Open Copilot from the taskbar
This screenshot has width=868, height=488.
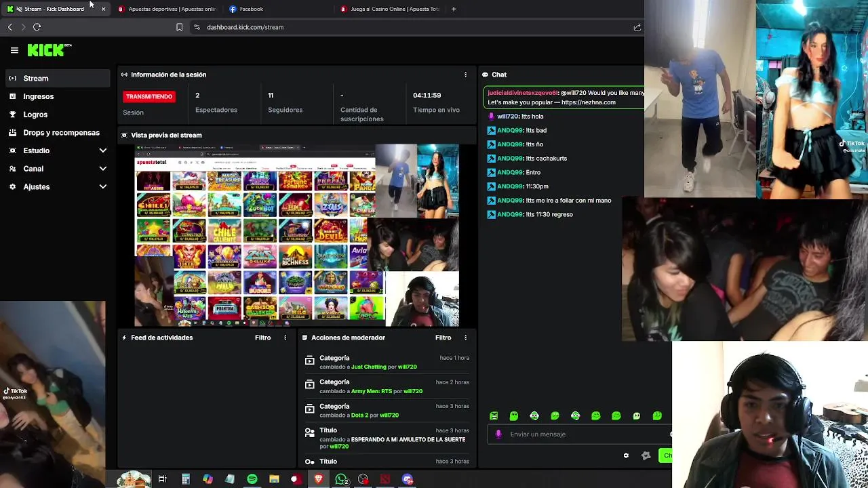(208, 479)
